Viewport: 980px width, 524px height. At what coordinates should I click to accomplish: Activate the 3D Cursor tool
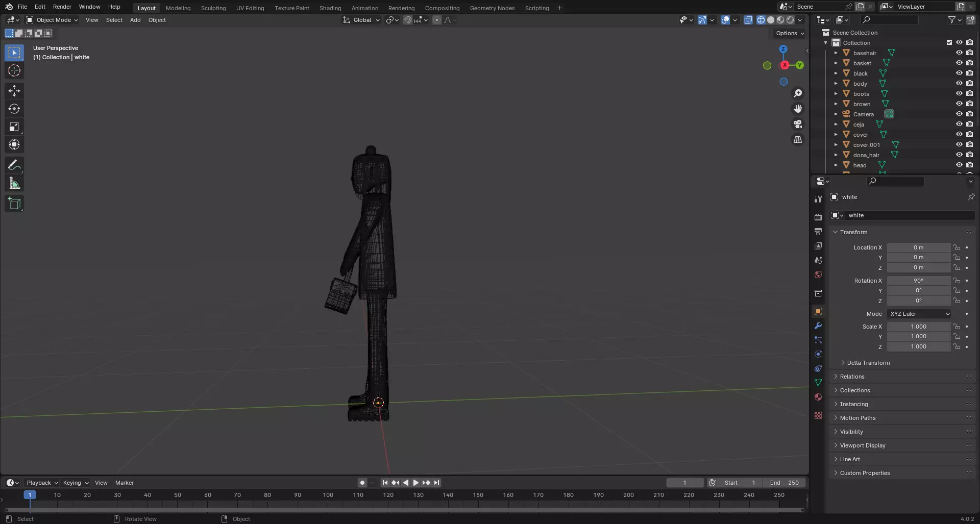point(14,70)
